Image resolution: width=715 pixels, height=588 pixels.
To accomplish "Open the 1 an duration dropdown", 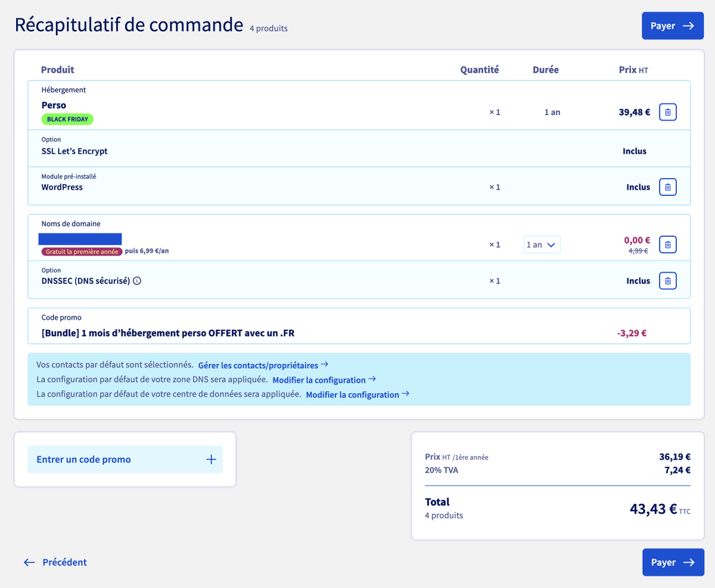I will [542, 244].
